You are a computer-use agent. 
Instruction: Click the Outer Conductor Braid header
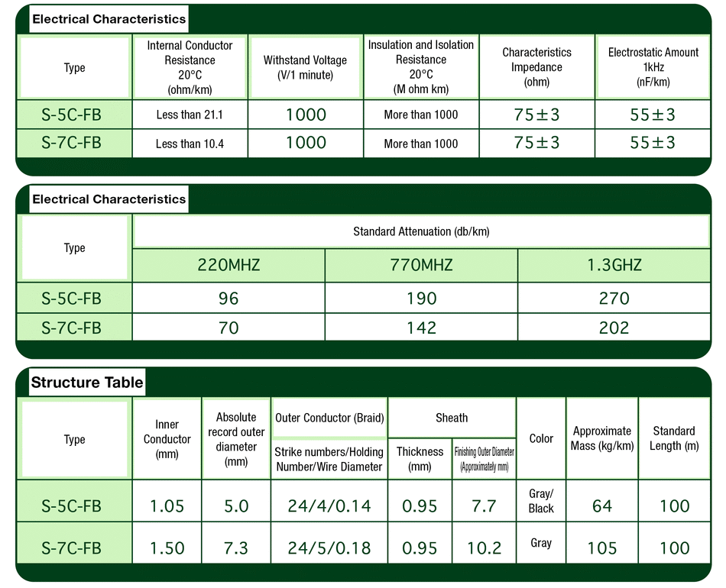coord(329,418)
